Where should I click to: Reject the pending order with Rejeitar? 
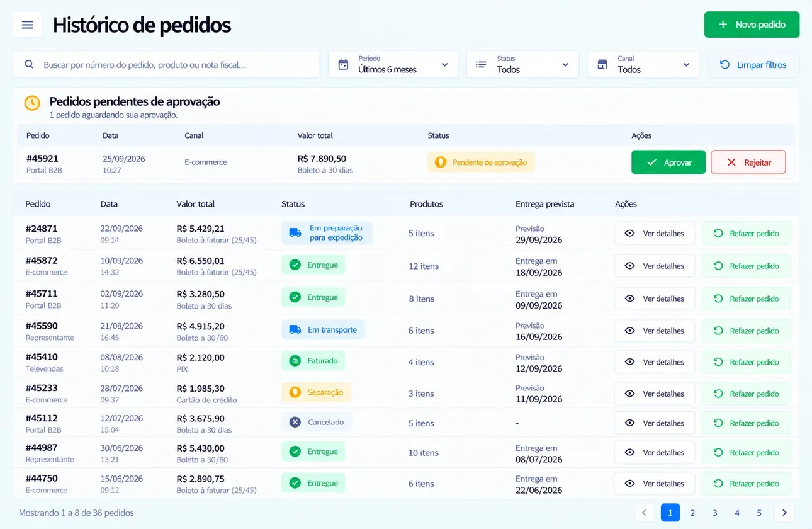pyautogui.click(x=748, y=162)
